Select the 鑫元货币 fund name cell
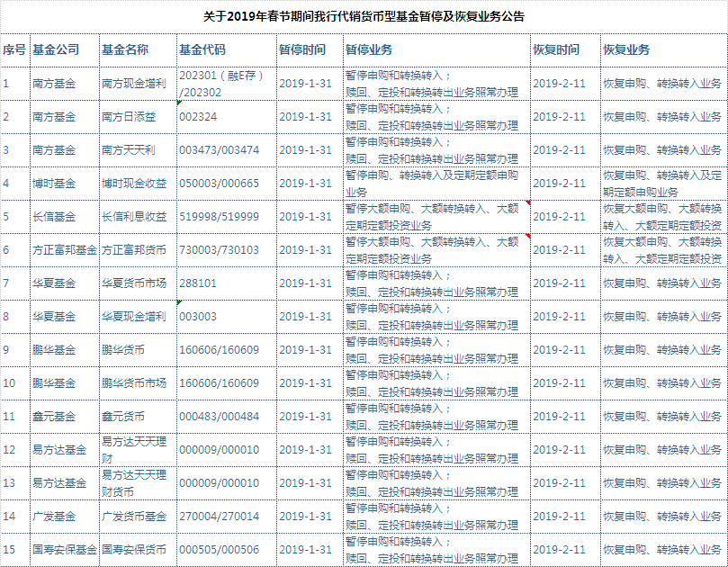This screenshot has width=728, height=567. click(x=124, y=416)
